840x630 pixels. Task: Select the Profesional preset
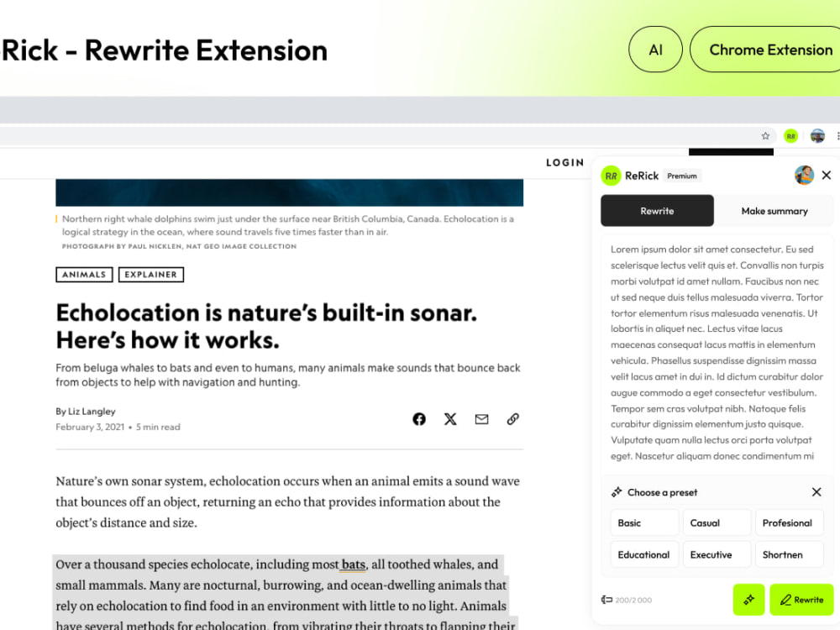pyautogui.click(x=789, y=522)
